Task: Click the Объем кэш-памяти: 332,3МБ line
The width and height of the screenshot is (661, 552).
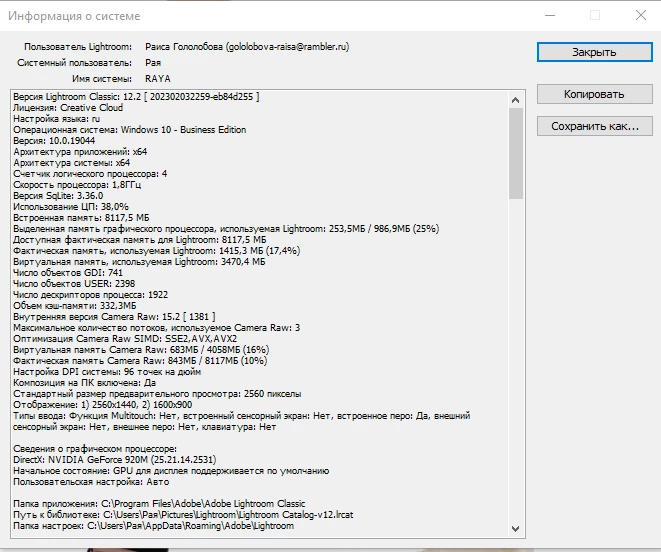Action: (x=75, y=305)
